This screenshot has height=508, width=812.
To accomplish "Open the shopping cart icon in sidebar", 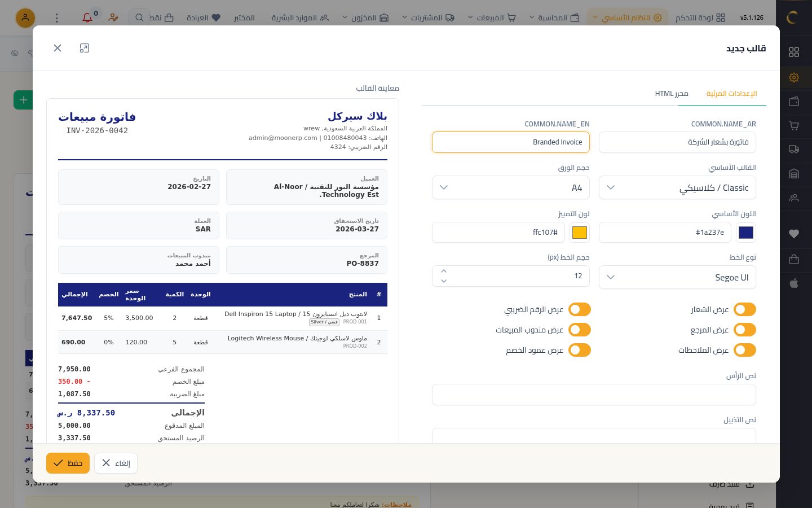I will (794, 126).
